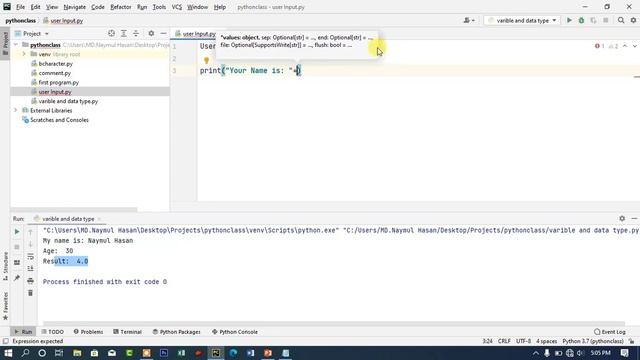Viewport: 640px width, 360px height.
Task: Click the yellow lightbulb intention icon
Action: point(206,60)
